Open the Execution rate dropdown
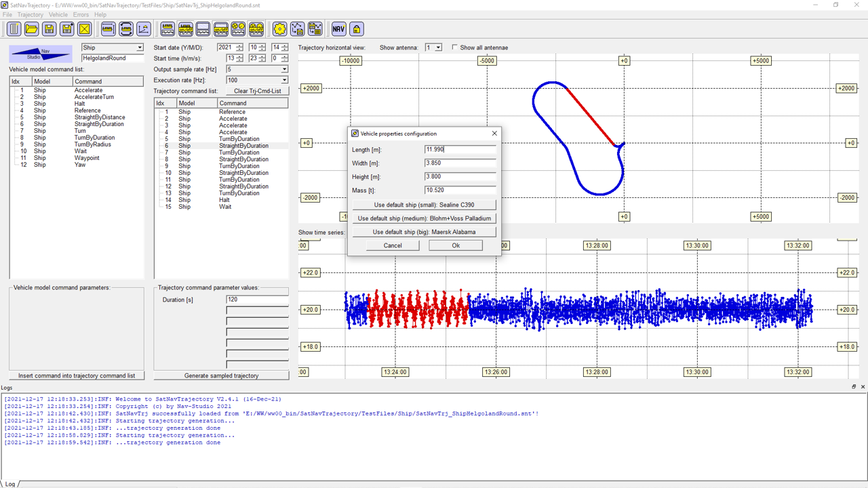Viewport: 868px width, 488px height. point(284,80)
